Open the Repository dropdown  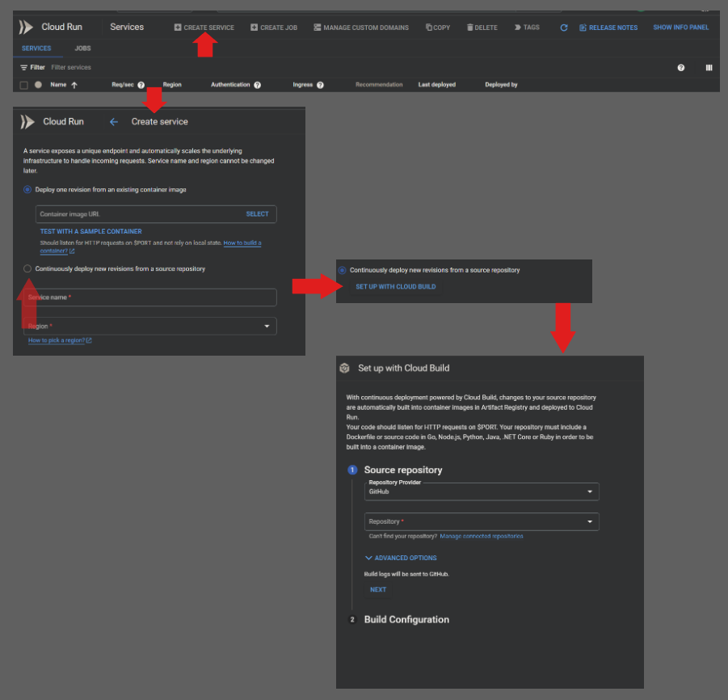coord(482,521)
